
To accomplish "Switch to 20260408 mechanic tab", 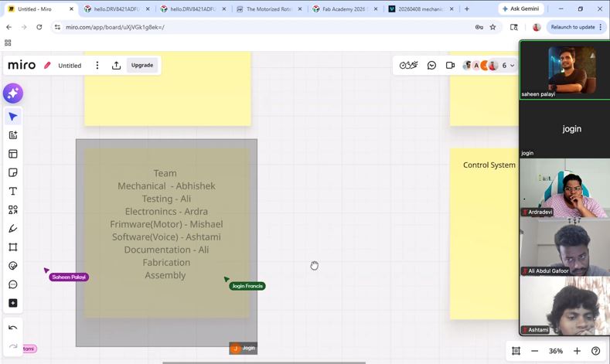I will click(420, 9).
